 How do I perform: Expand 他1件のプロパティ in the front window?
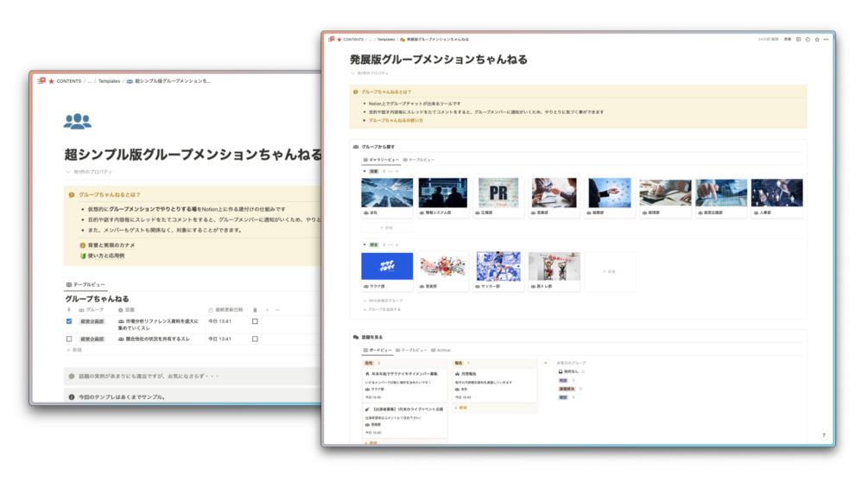[x=370, y=73]
